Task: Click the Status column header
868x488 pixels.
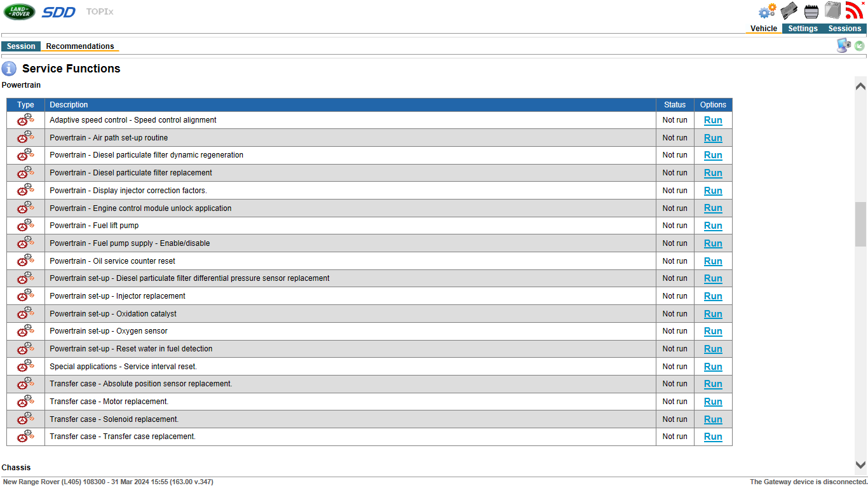Action: tap(675, 105)
